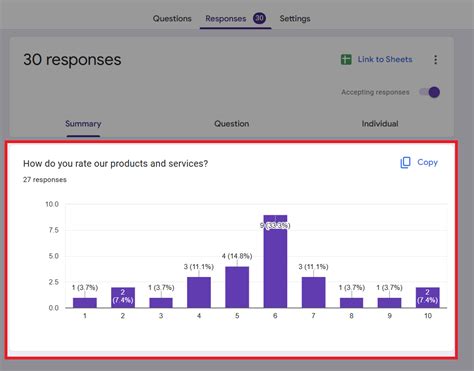Click the 30 responses count badge
Screen dimensions: 474x371
click(x=259, y=18)
